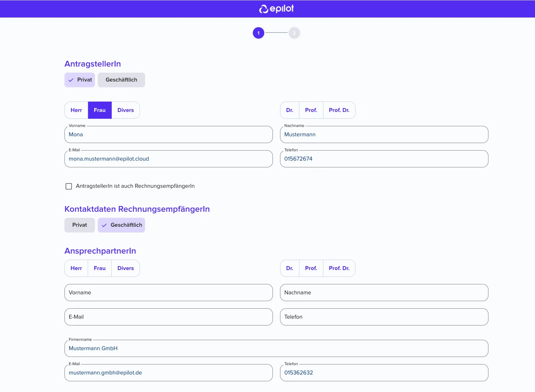Click the epilot logo in header
Image resolution: width=535 pixels, height=392 pixels.
[x=276, y=9]
